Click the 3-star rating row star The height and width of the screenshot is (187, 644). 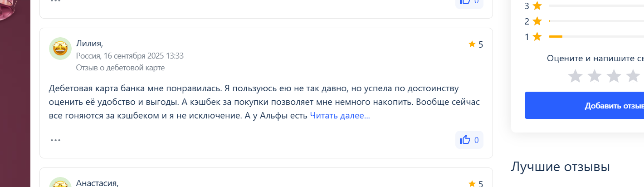coord(537,6)
